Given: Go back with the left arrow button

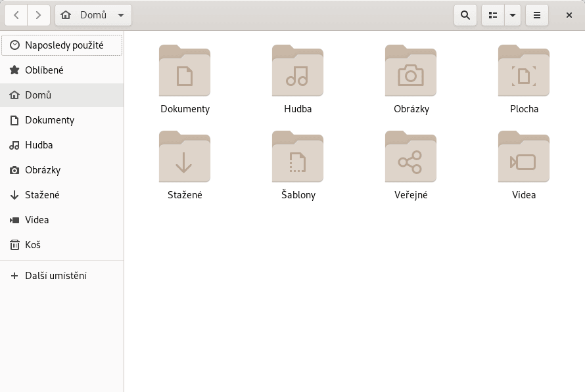Looking at the screenshot, I should point(16,15).
